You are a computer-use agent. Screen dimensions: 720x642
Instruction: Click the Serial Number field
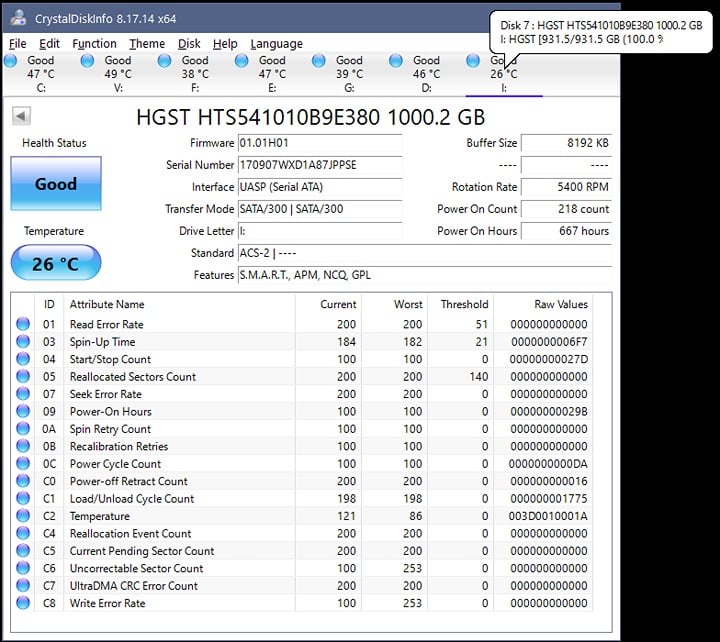(x=320, y=165)
